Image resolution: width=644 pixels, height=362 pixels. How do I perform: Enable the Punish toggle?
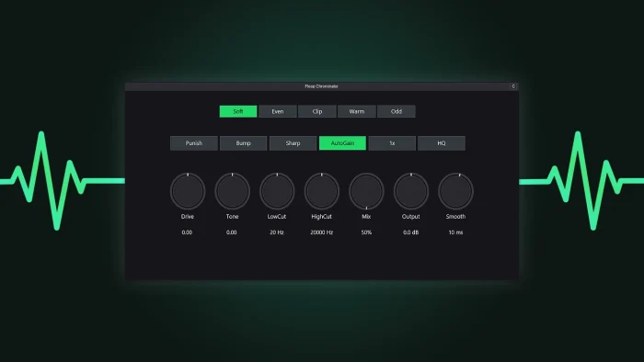194,143
